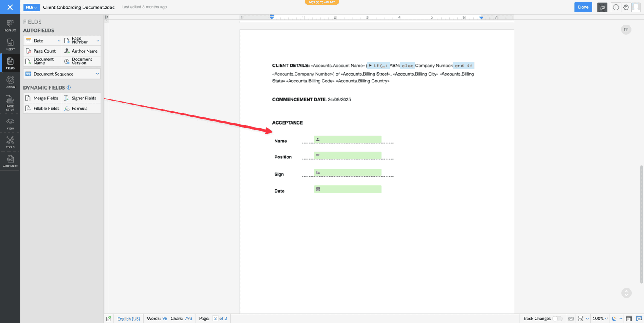The height and width of the screenshot is (323, 644).
Task: Open the FILE dropdown menu
Action: (x=31, y=7)
